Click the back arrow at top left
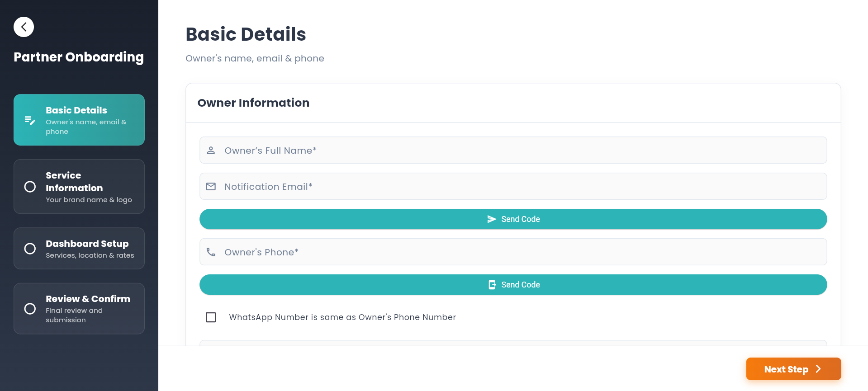This screenshot has height=391, width=868. [x=24, y=27]
